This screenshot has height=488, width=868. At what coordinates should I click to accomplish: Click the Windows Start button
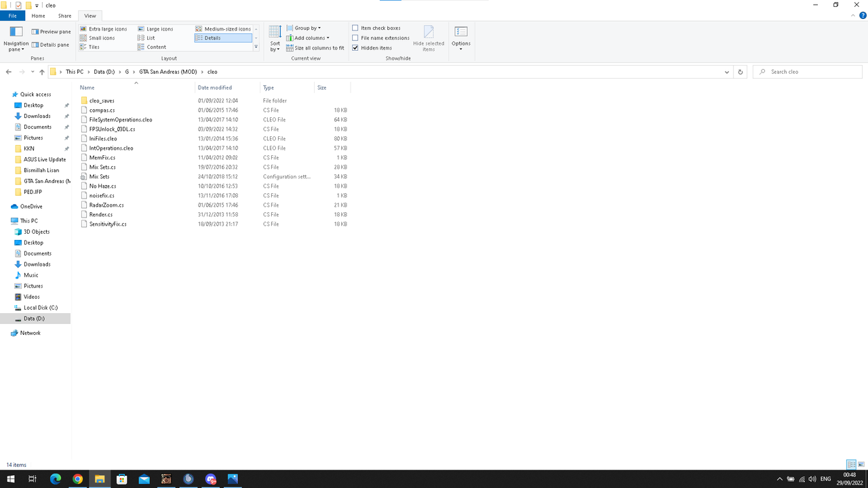[11, 479]
